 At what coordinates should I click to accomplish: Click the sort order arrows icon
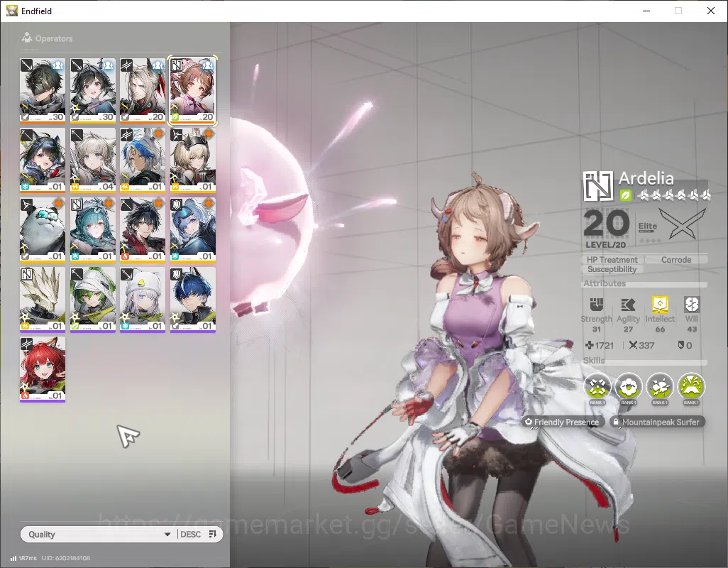(213, 534)
